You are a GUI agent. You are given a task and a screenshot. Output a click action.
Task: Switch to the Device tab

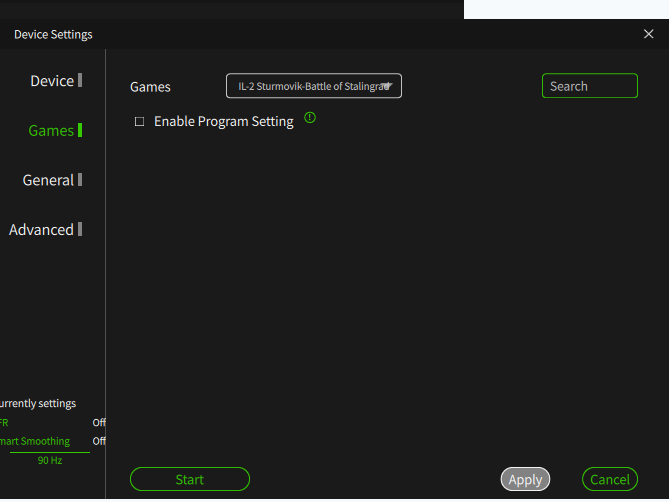(53, 81)
